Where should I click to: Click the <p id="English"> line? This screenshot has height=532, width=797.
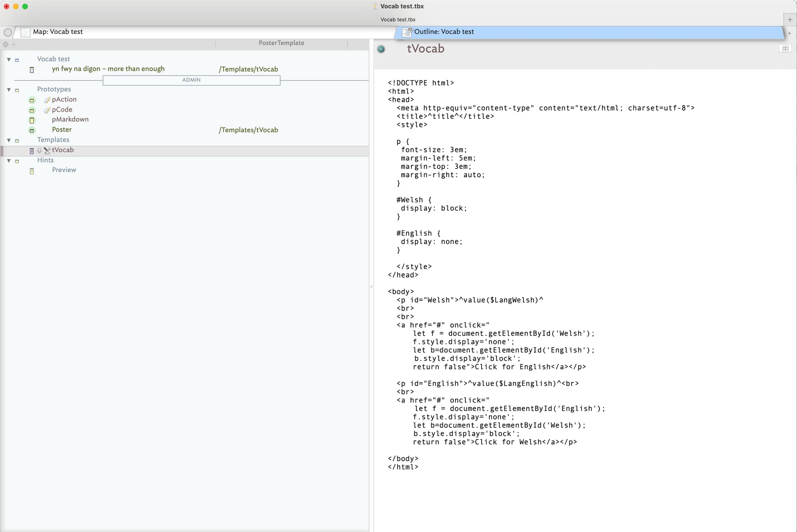488,383
